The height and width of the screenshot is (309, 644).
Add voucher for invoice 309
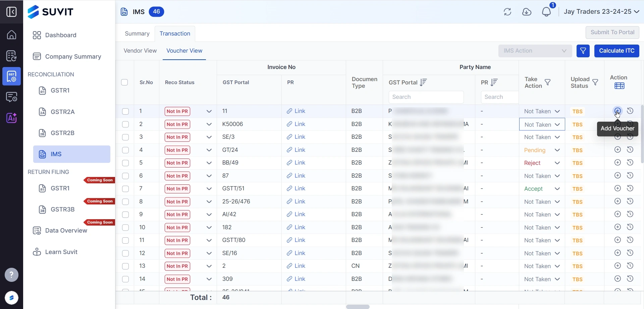[x=618, y=279]
